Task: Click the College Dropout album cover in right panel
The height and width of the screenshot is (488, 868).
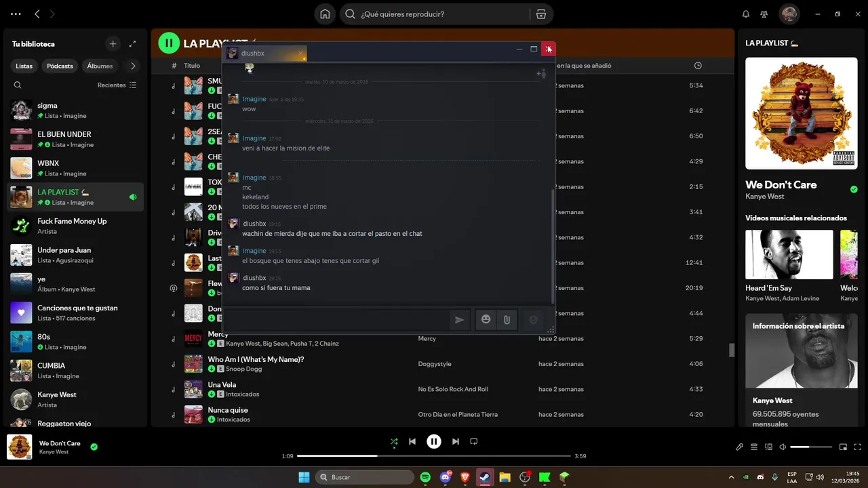Action: [801, 113]
